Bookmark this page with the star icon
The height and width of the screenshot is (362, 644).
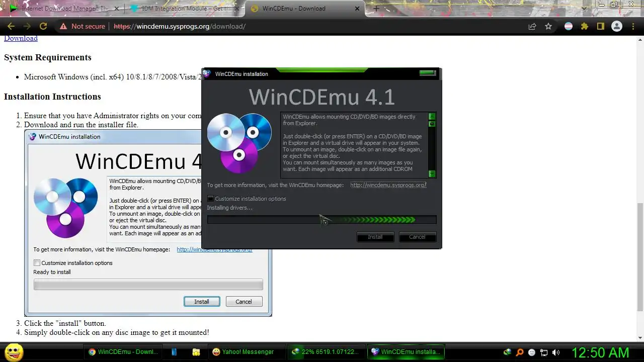[548, 26]
